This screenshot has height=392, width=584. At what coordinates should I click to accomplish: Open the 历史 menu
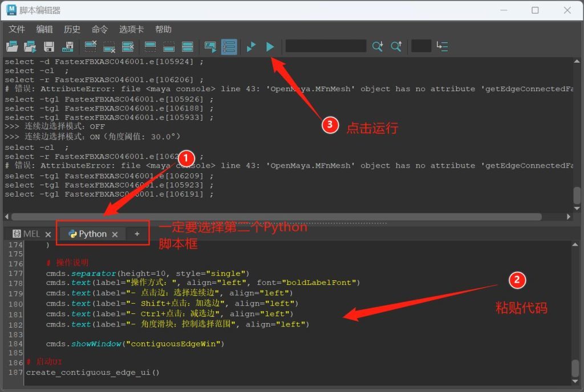[x=72, y=29]
